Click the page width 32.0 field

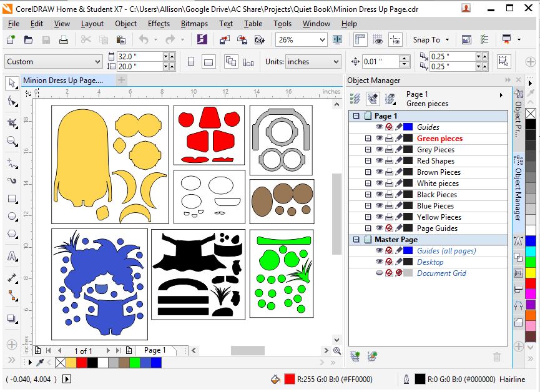click(139, 56)
